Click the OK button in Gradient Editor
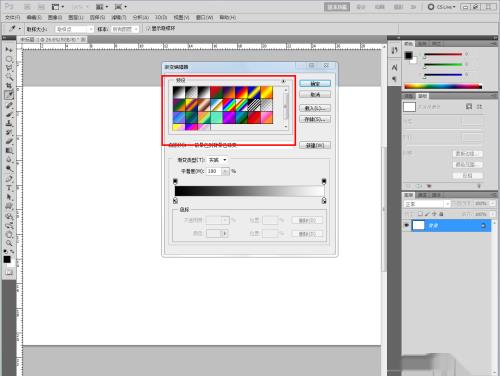This screenshot has height=376, width=500. click(315, 84)
